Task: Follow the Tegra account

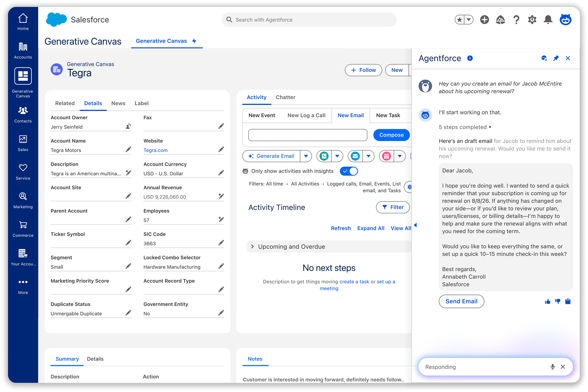Action: click(363, 70)
